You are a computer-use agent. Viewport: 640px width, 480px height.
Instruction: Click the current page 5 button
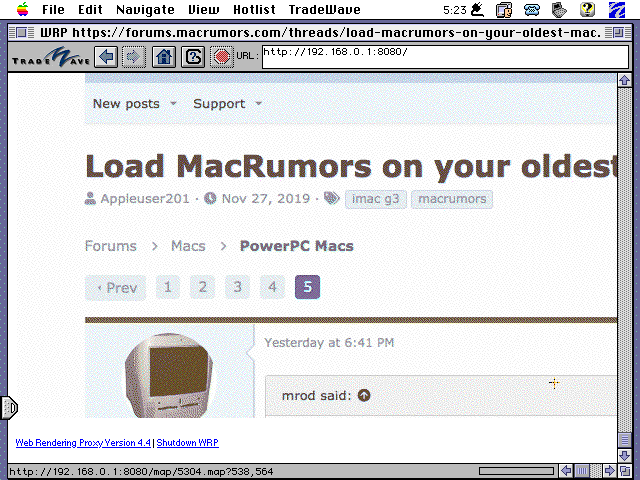pos(307,287)
